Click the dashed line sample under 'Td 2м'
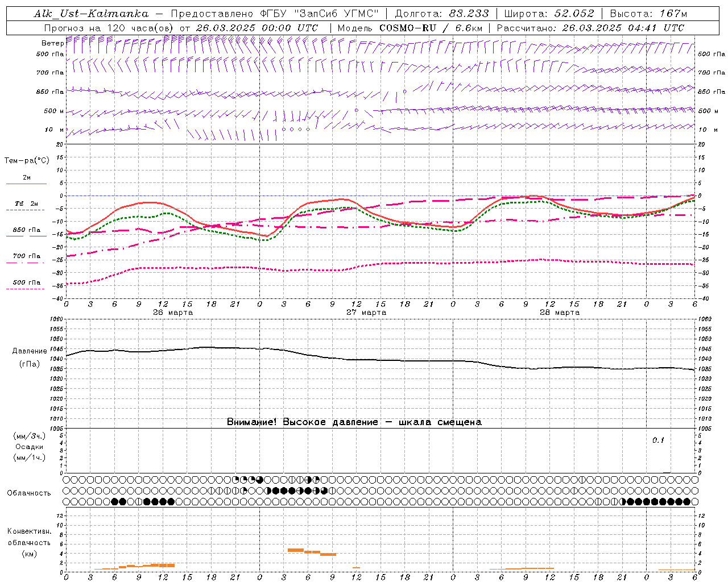728x582 pixels. [26, 210]
